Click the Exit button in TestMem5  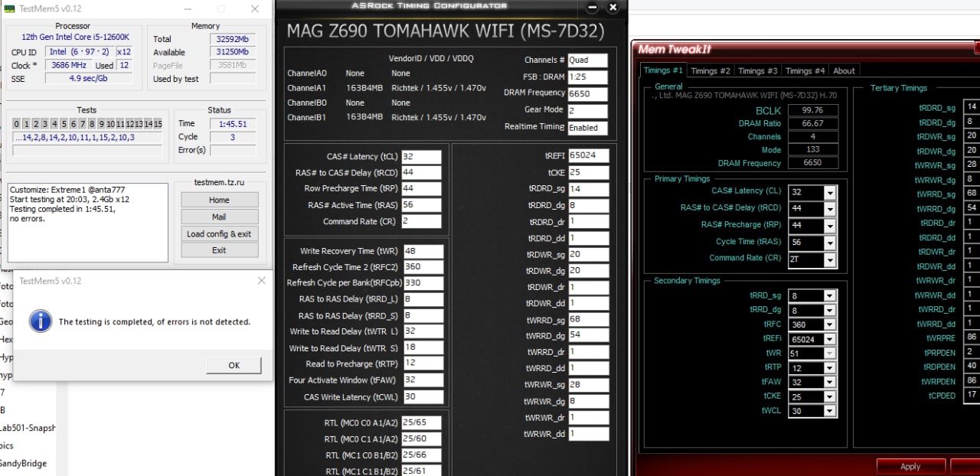[x=219, y=250]
